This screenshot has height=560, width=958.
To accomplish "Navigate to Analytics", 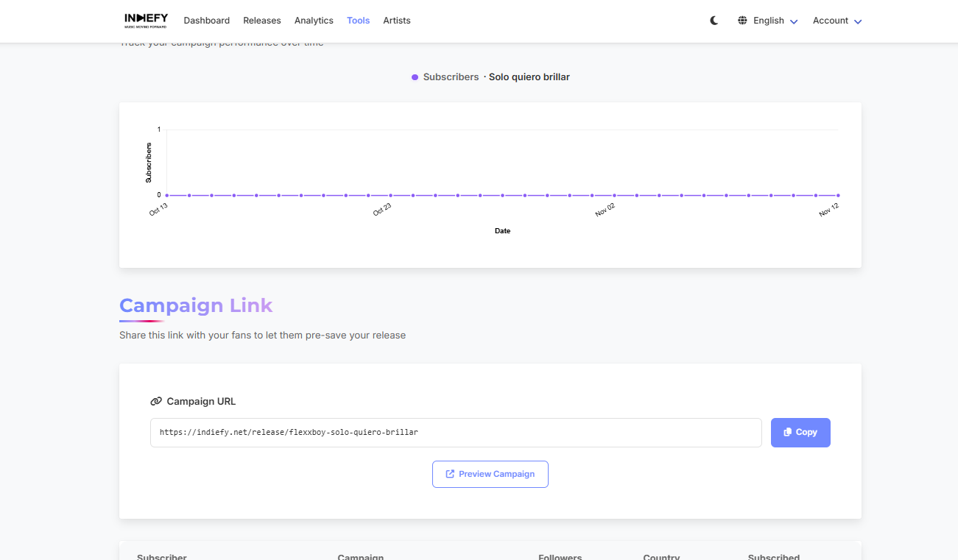I will (314, 21).
